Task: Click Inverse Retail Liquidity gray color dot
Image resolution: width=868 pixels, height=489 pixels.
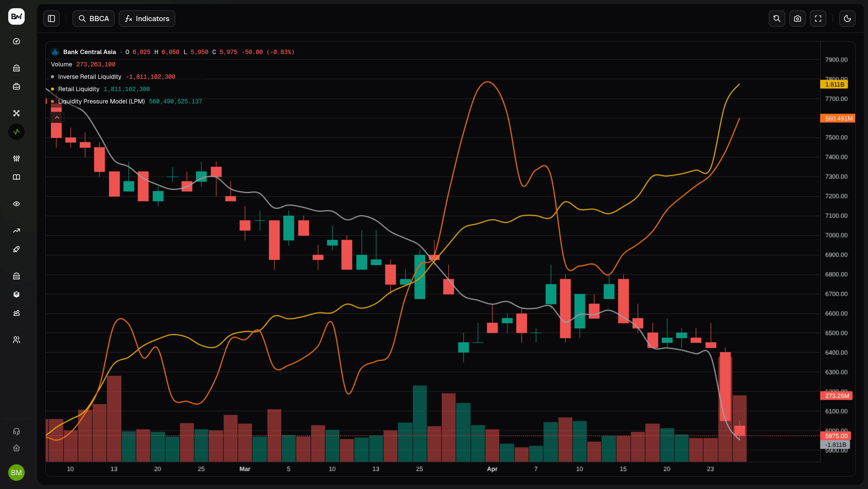Action: tap(52, 77)
